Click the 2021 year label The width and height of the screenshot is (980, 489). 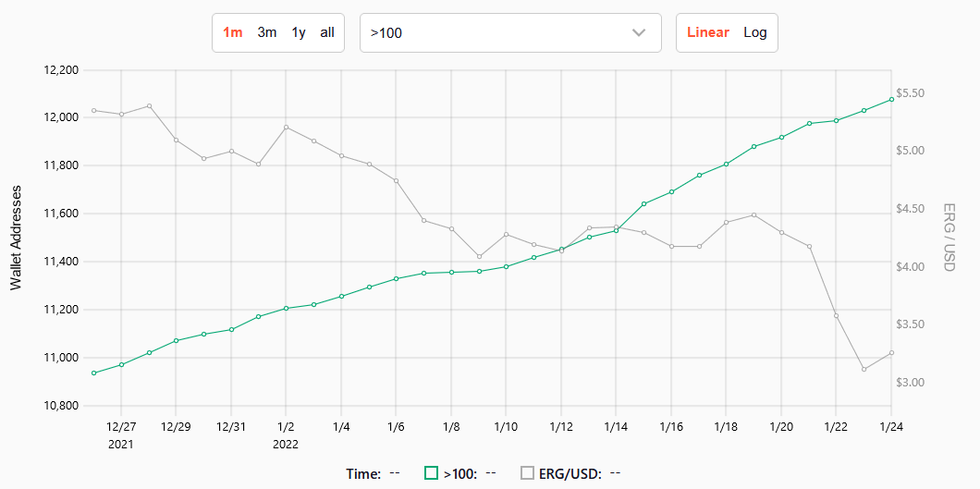(x=121, y=445)
